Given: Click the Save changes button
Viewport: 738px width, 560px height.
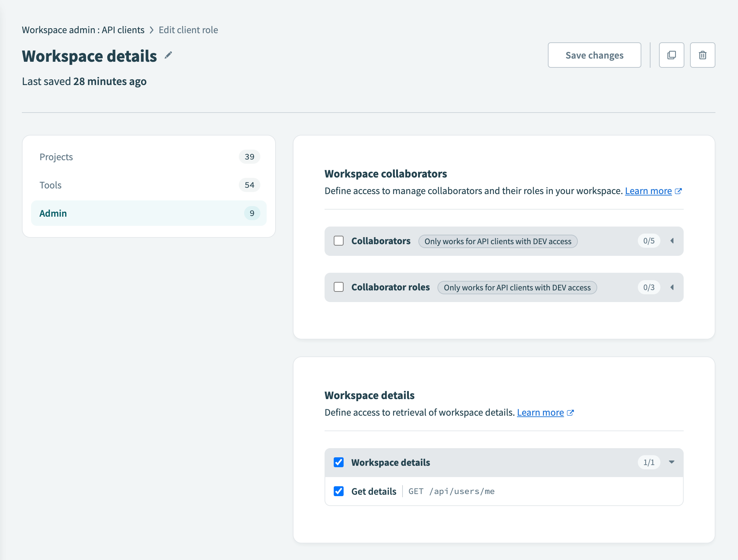Looking at the screenshot, I should [594, 55].
